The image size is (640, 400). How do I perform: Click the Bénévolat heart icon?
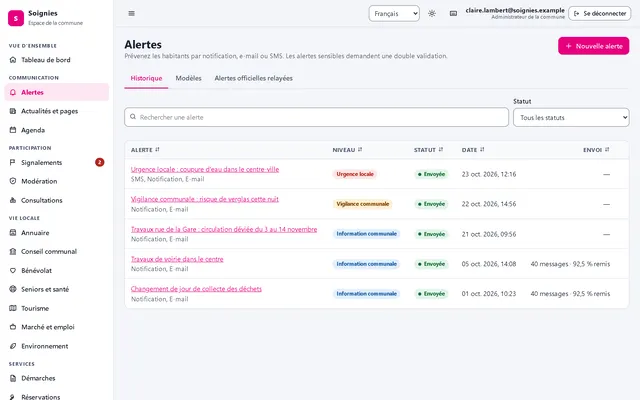(x=13, y=271)
